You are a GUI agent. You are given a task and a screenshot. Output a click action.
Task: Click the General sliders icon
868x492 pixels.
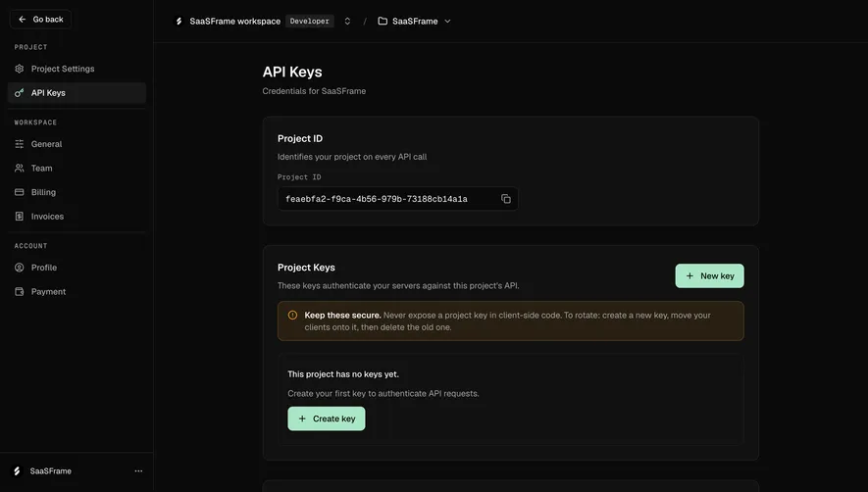20,144
